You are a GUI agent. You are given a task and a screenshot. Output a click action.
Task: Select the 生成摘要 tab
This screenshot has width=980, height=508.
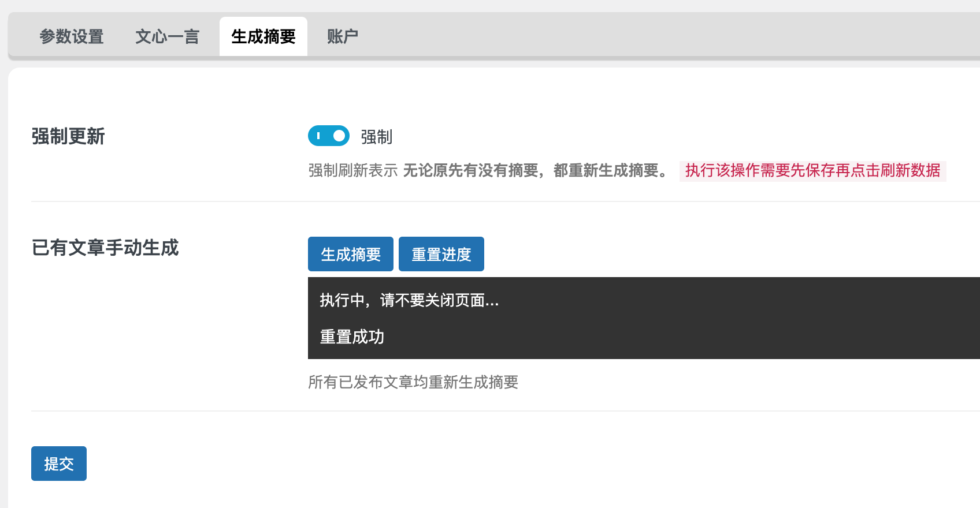(263, 36)
